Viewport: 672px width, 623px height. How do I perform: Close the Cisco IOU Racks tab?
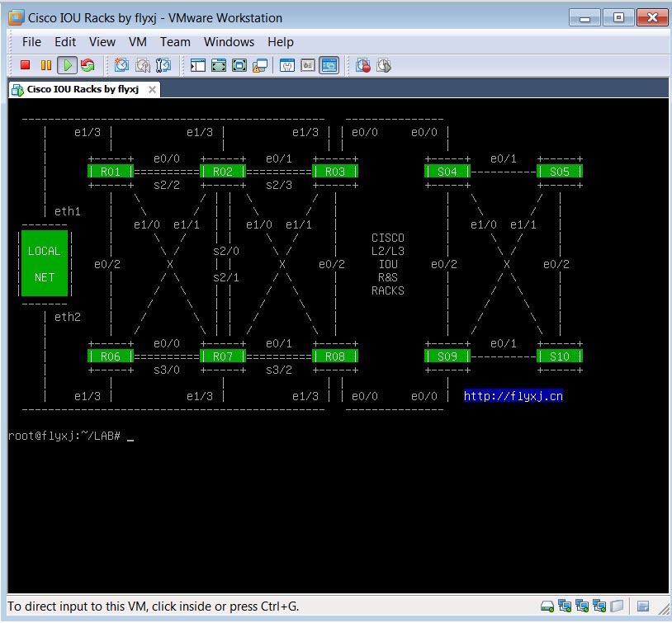point(152,89)
